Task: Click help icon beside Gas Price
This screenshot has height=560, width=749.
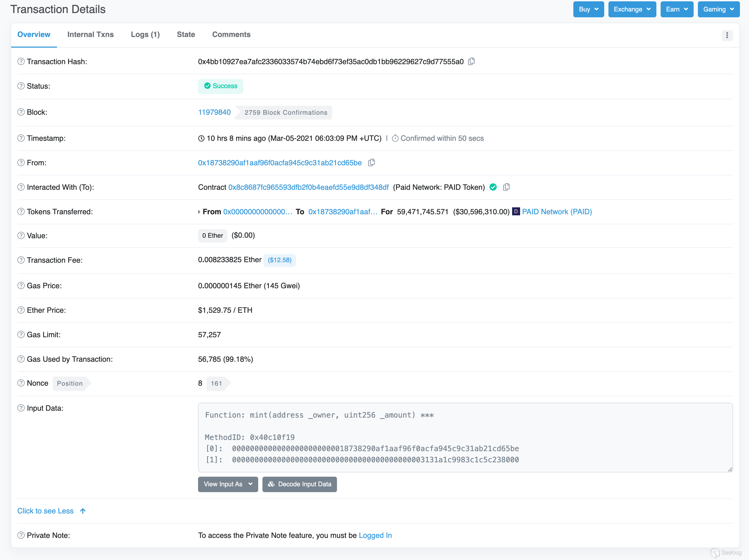Action: point(21,286)
